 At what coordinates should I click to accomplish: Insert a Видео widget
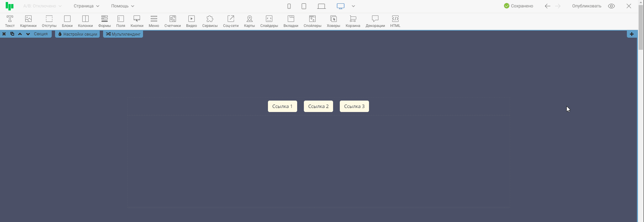[x=191, y=21]
